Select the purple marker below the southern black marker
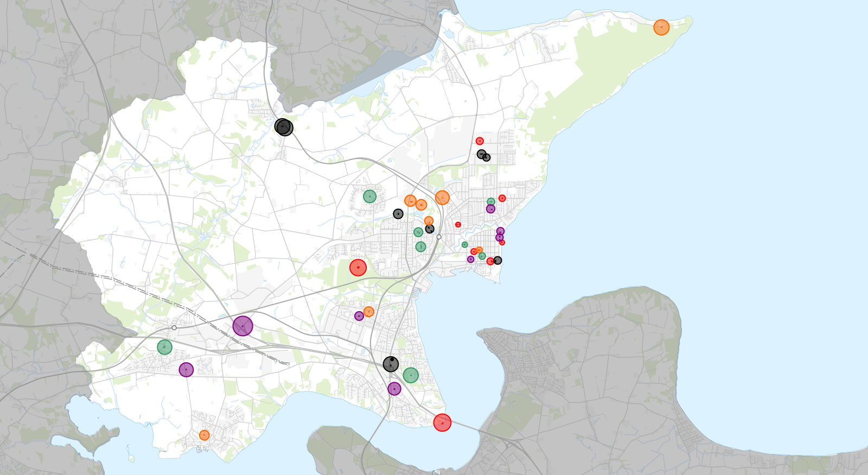Image resolution: width=868 pixels, height=475 pixels. point(394,389)
